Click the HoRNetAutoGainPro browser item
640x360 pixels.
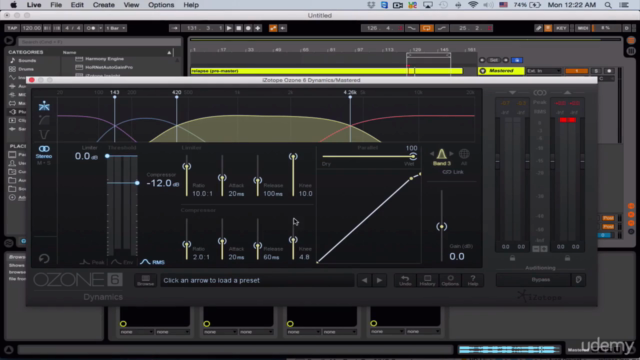(x=109, y=67)
